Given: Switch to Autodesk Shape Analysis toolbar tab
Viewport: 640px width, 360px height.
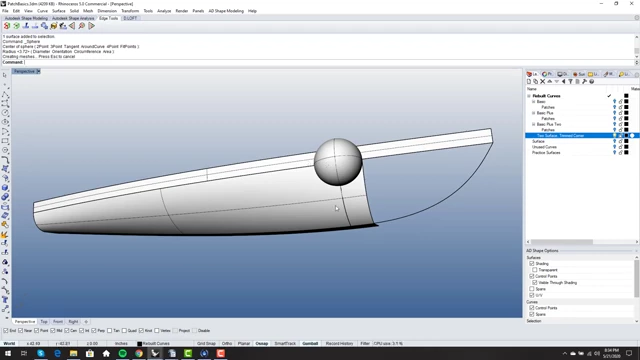Looking at the screenshot, I should tap(73, 18).
